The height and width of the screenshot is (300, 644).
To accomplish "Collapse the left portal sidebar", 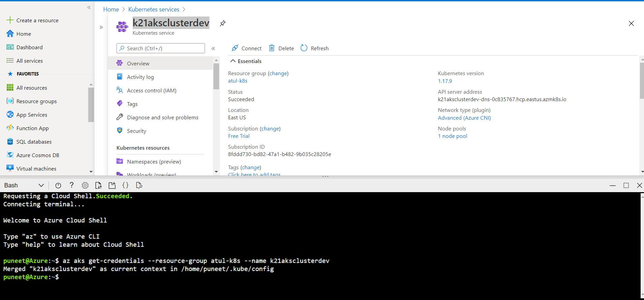I will point(89,7).
